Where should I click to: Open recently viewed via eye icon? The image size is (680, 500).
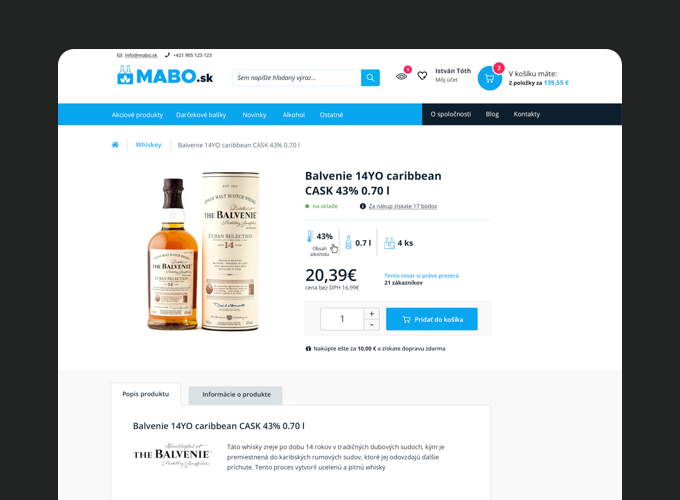pyautogui.click(x=402, y=76)
